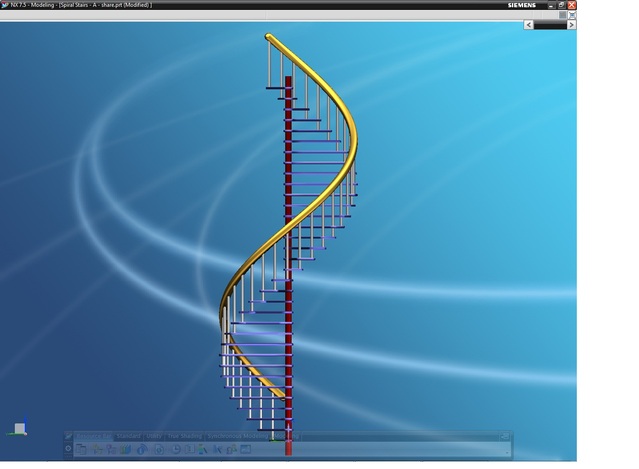Click the view triad cube at bottom left
This screenshot has height=469, width=639.
pos(20,428)
